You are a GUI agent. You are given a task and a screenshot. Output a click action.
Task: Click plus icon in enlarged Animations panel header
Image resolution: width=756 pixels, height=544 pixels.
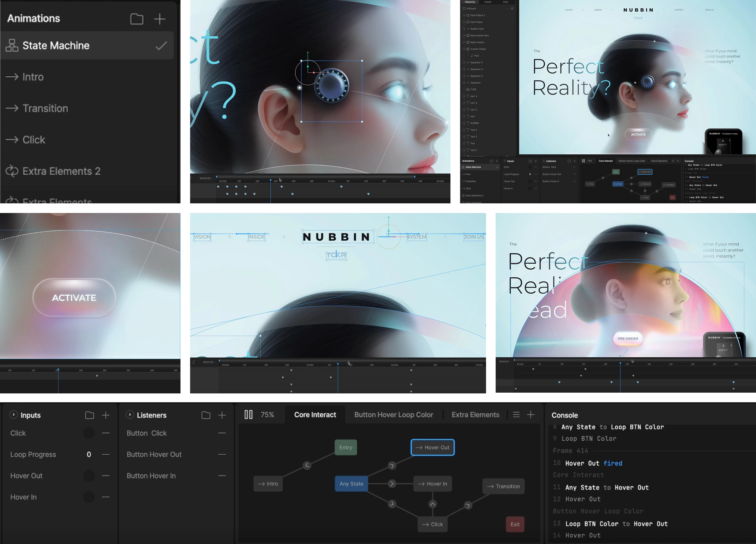coord(160,19)
